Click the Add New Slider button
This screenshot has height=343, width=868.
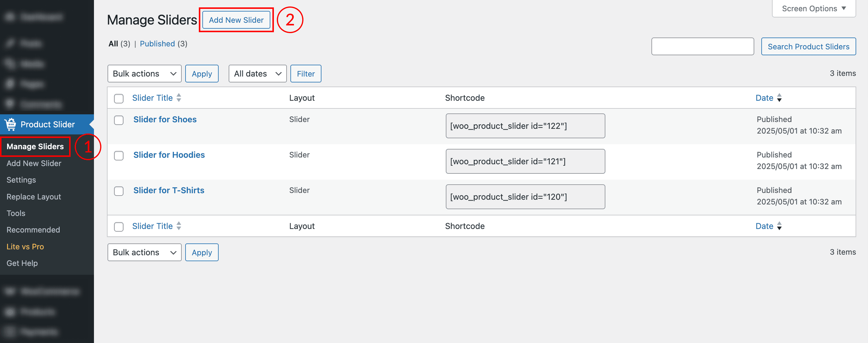[236, 20]
